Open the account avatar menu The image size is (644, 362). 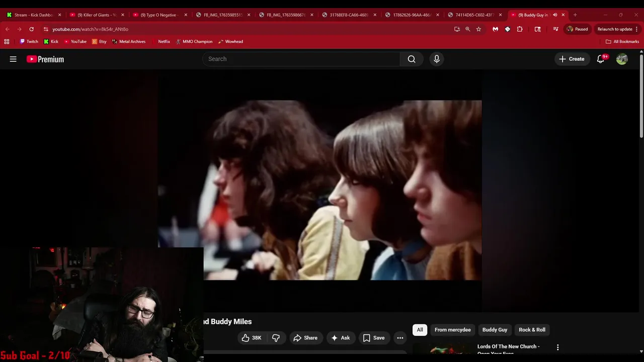(x=622, y=59)
